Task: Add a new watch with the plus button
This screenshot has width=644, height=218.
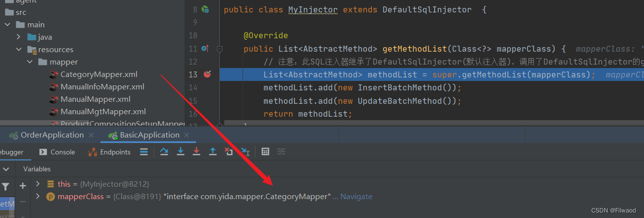Action: click(x=22, y=186)
